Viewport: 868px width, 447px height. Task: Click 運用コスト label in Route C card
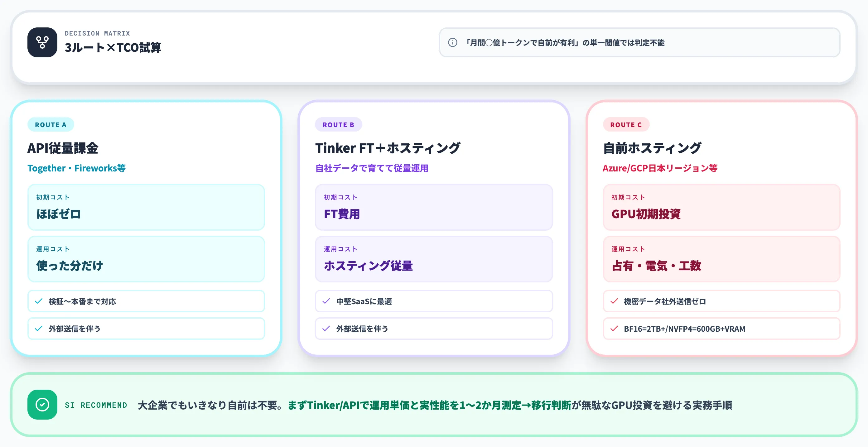628,249
